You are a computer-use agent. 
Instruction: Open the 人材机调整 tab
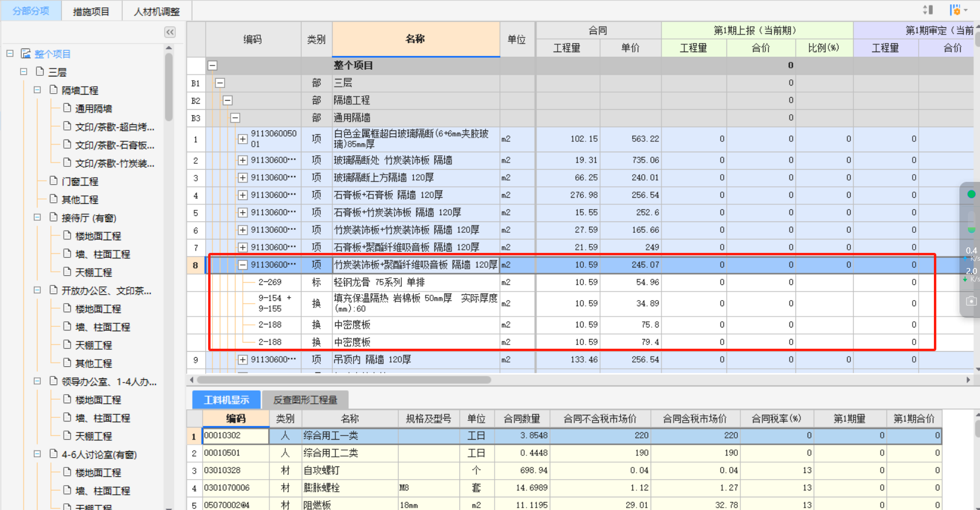click(x=157, y=12)
